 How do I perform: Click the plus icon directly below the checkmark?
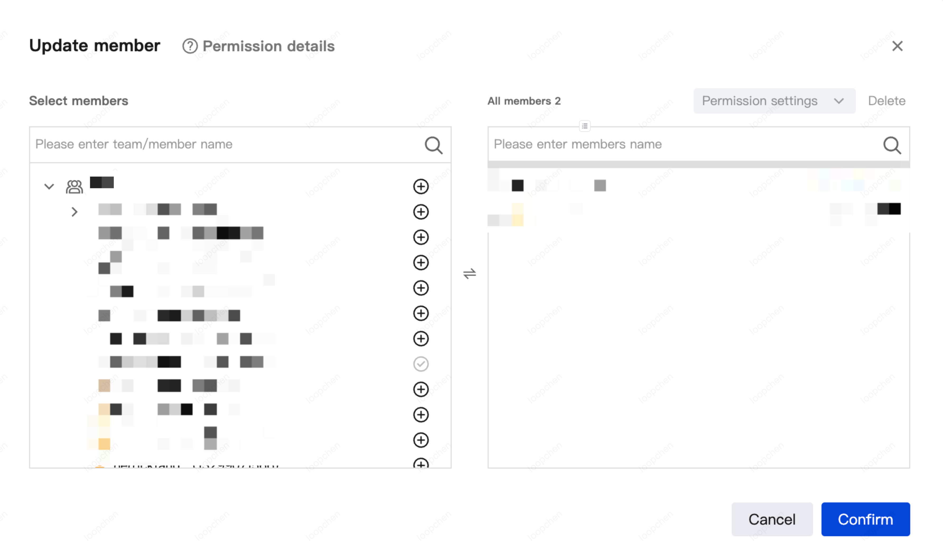click(x=420, y=389)
